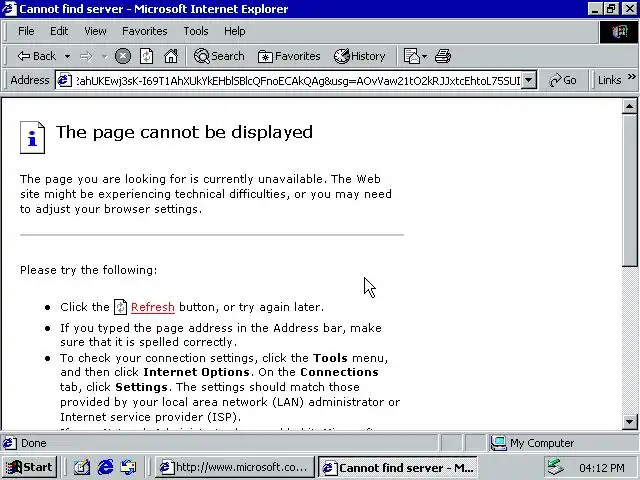The width and height of the screenshot is (640, 480).
Task: Click the Windows logo throbber icon
Action: click(619, 32)
